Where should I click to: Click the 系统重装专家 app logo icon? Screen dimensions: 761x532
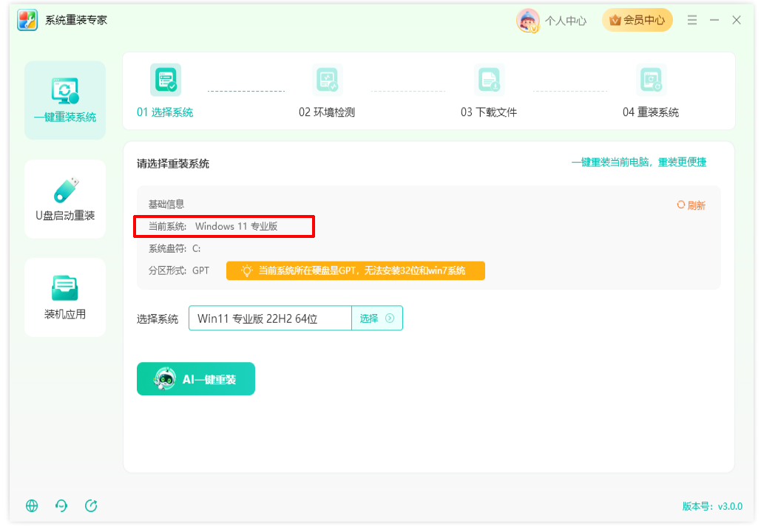[x=27, y=20]
